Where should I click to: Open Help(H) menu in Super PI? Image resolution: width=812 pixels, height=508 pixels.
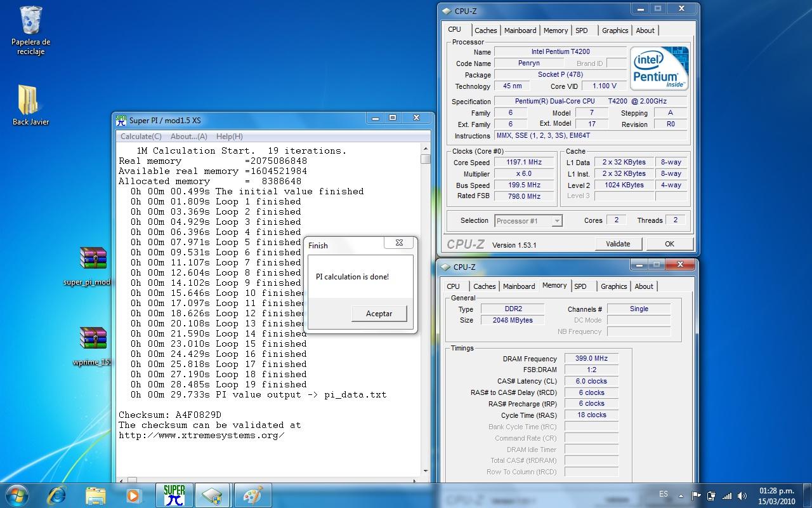click(230, 137)
